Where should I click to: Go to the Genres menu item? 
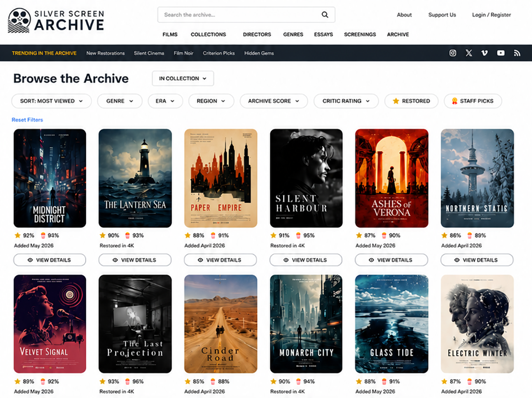[293, 34]
